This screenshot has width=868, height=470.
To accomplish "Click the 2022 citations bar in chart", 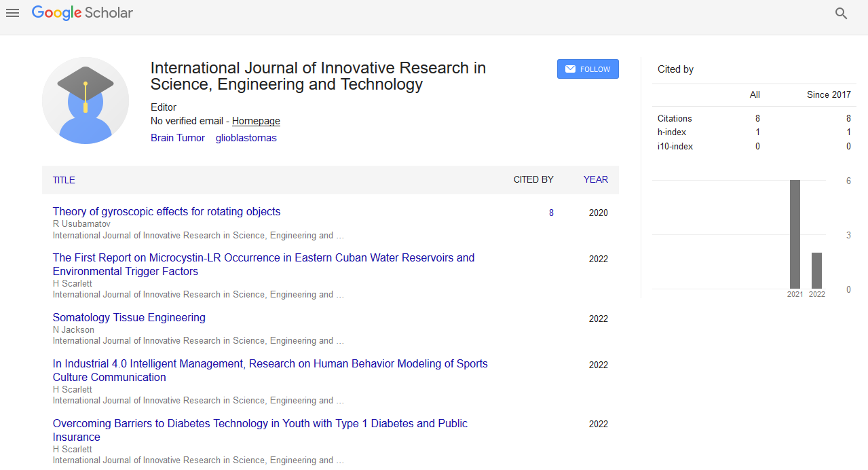I will tap(816, 270).
